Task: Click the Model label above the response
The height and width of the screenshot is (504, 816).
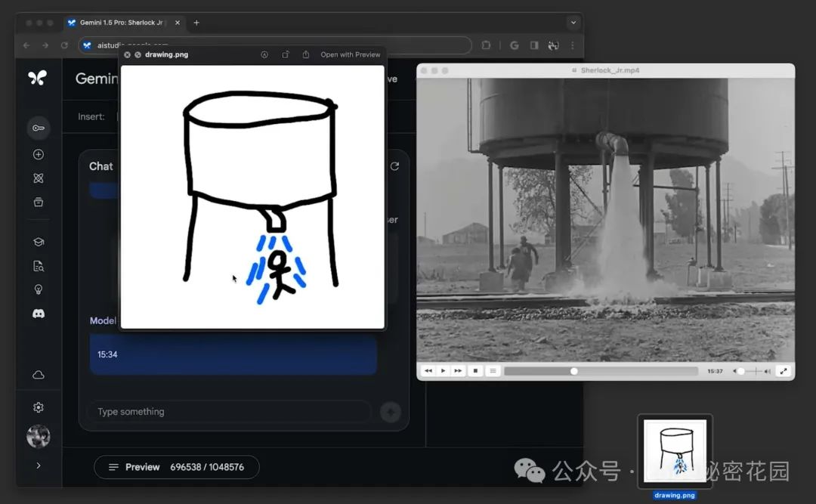Action: coord(103,320)
